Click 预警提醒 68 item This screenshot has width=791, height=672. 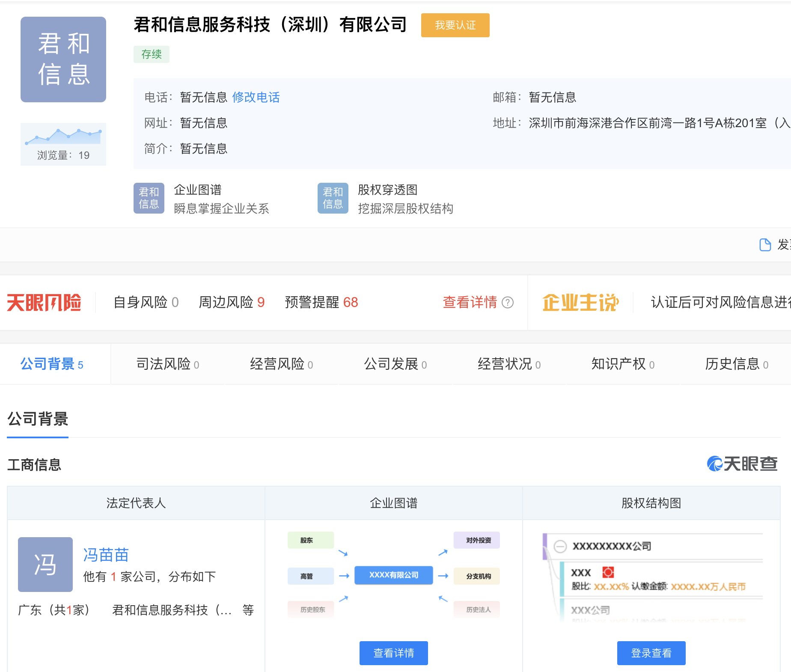click(321, 303)
